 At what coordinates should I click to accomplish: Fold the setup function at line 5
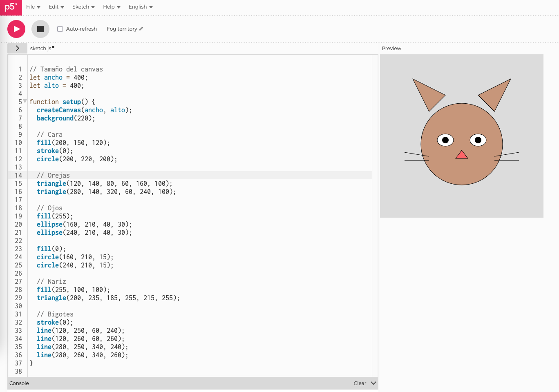25,101
